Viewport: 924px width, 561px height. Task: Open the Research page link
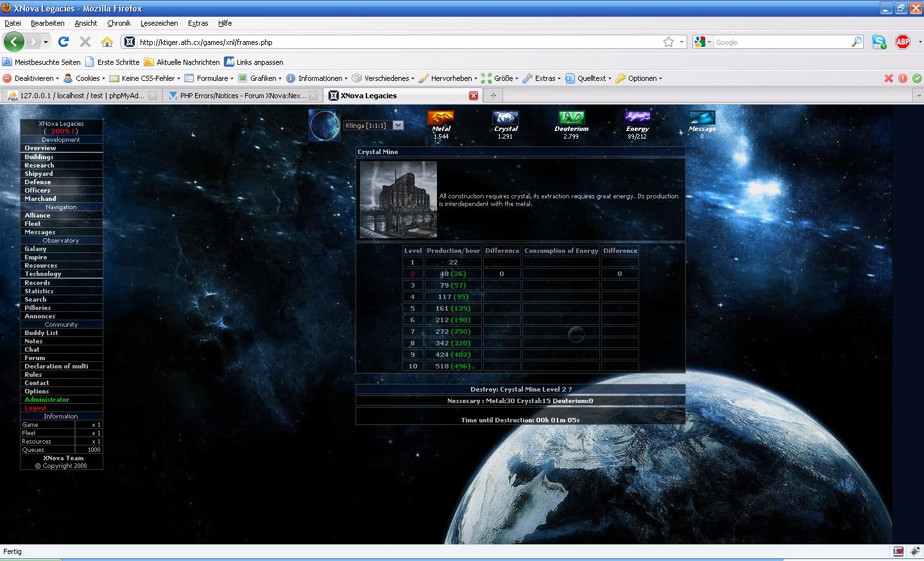click(x=39, y=166)
